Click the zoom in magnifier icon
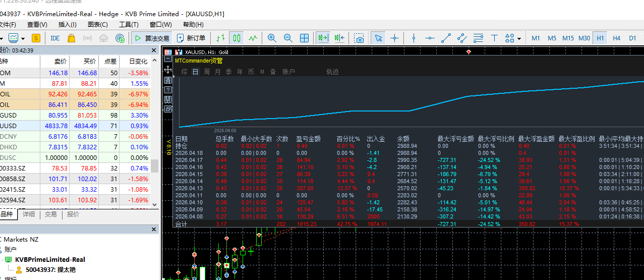Screen dimensions: 644x280 pos(272,38)
